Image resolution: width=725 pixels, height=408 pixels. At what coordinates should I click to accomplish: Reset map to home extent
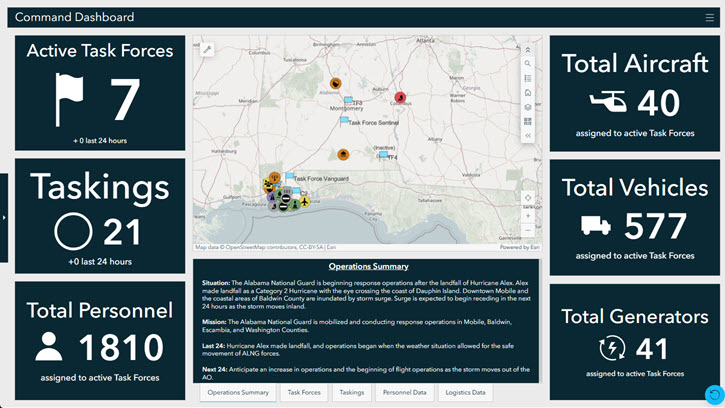pyautogui.click(x=528, y=93)
